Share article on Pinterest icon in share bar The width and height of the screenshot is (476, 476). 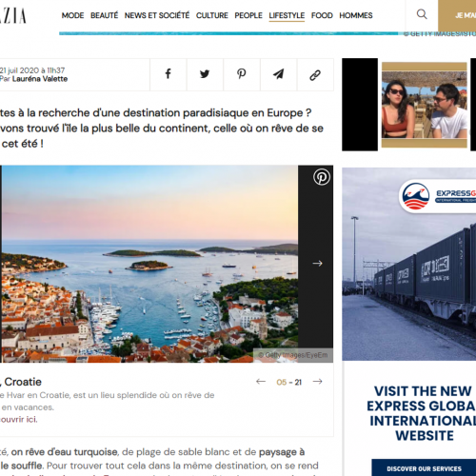(x=242, y=74)
